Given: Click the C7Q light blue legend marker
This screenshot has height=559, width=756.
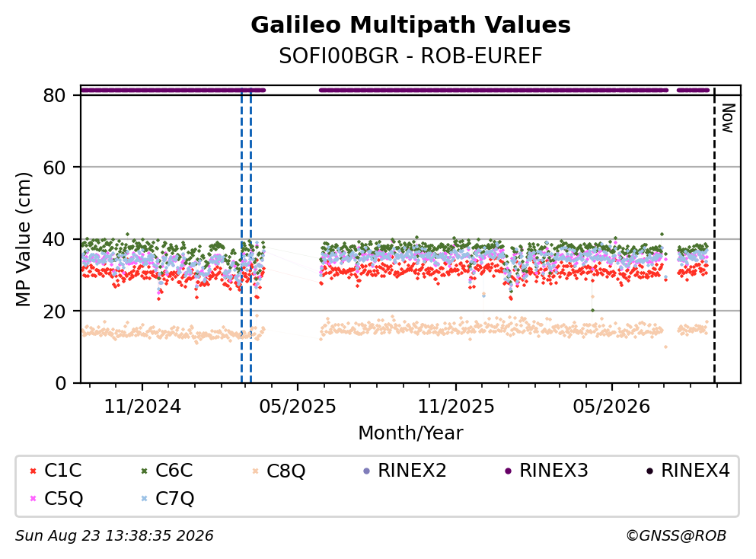Looking at the screenshot, I should (x=144, y=499).
